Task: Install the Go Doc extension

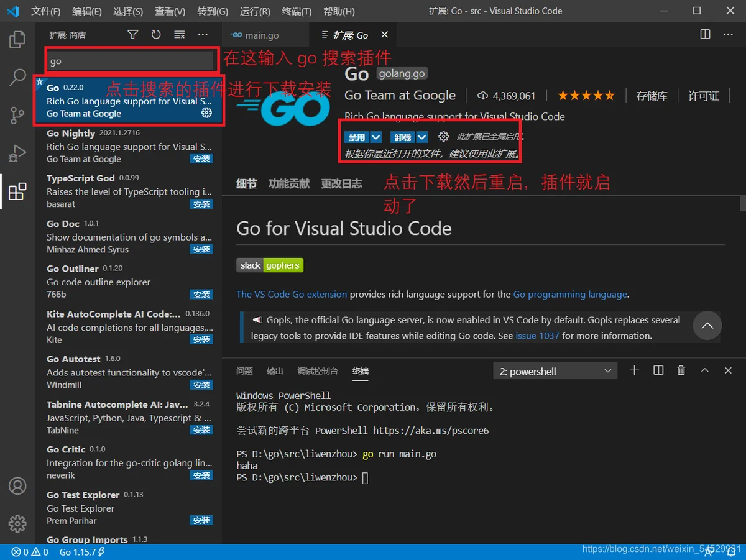Action: pos(201,249)
